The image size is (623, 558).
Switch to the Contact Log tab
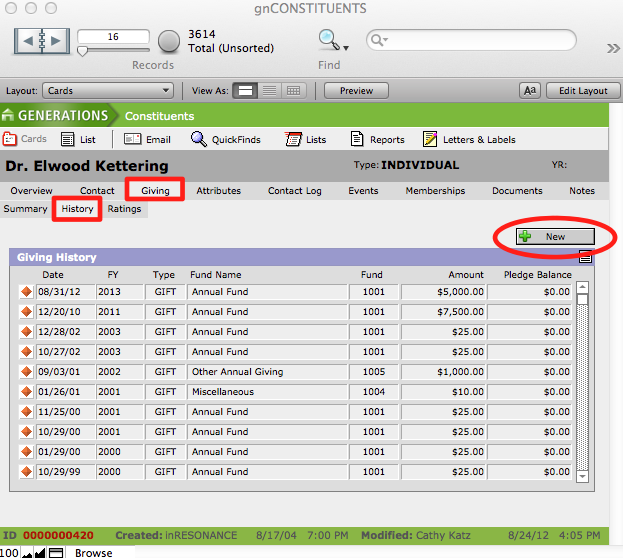294,190
